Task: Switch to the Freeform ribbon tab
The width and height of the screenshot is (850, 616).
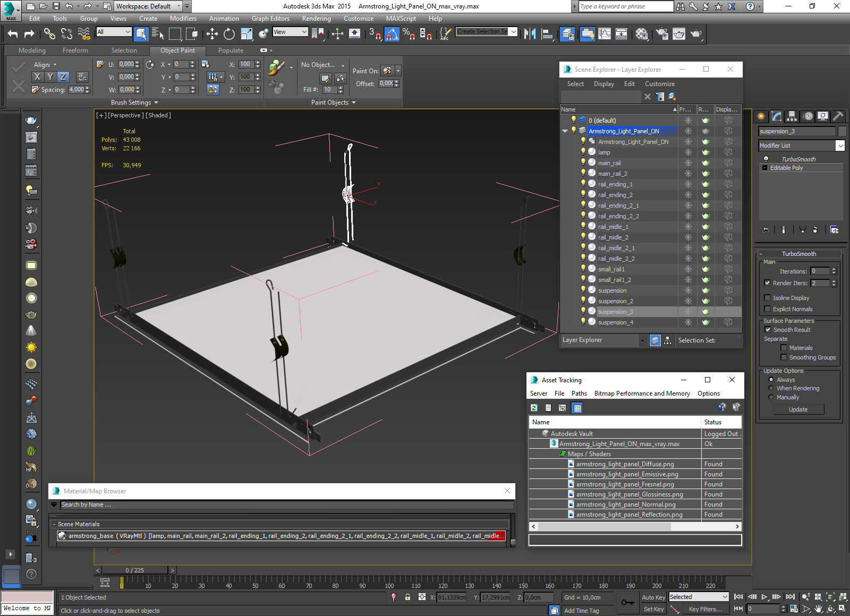Action: tap(75, 50)
